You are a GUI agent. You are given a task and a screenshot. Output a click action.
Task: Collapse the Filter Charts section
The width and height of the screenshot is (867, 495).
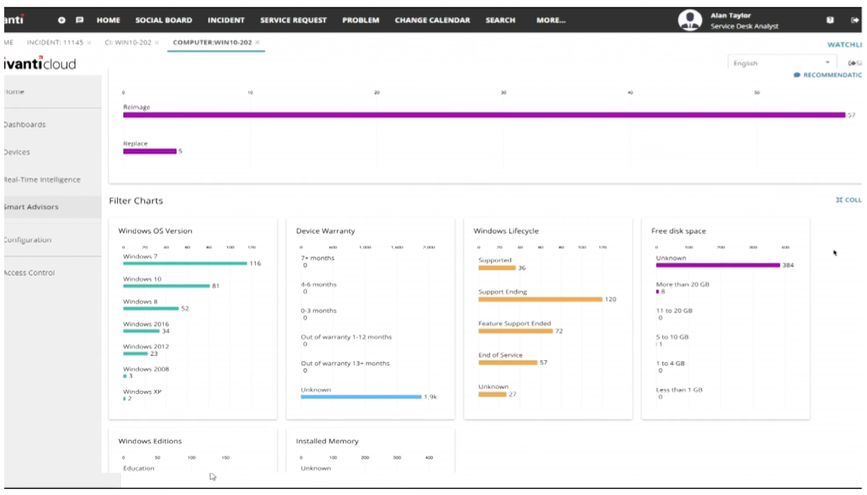[x=849, y=200]
